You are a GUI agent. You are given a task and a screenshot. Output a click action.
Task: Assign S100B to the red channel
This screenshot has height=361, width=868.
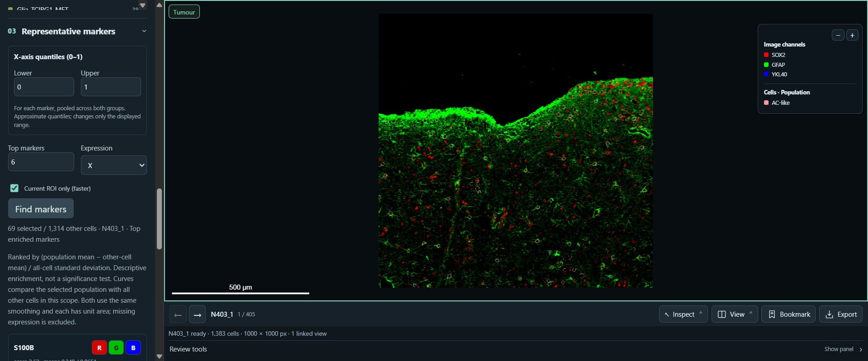[99, 347]
